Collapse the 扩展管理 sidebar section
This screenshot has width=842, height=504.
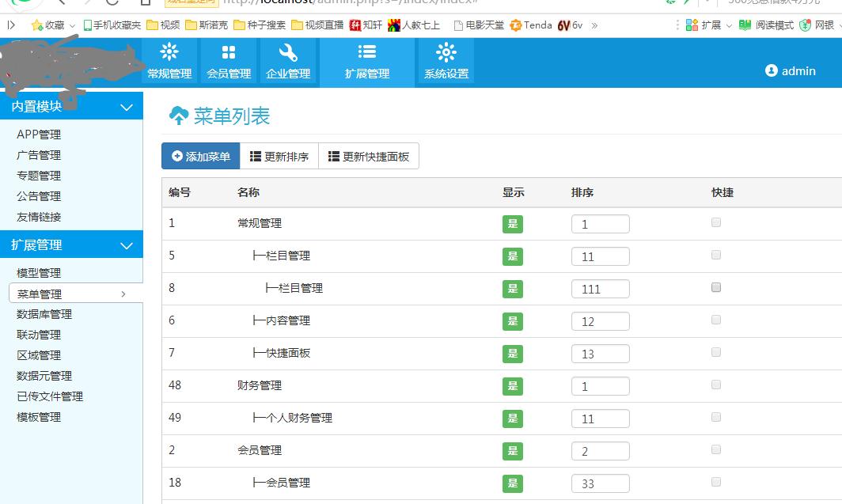[x=126, y=245]
